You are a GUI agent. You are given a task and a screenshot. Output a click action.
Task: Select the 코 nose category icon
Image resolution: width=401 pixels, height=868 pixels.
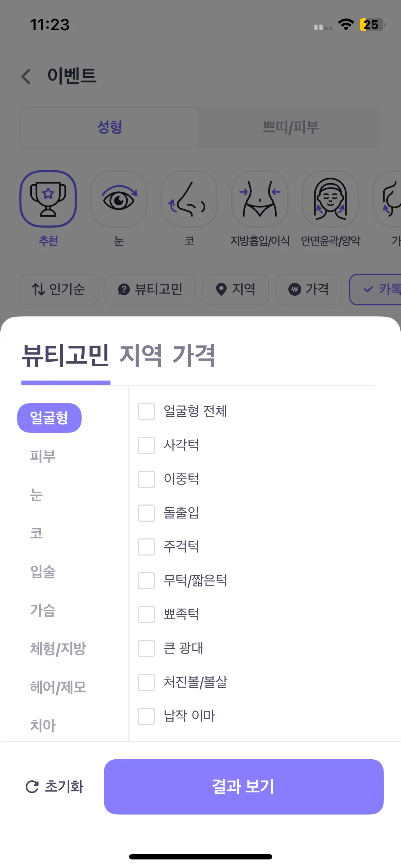[x=189, y=199]
